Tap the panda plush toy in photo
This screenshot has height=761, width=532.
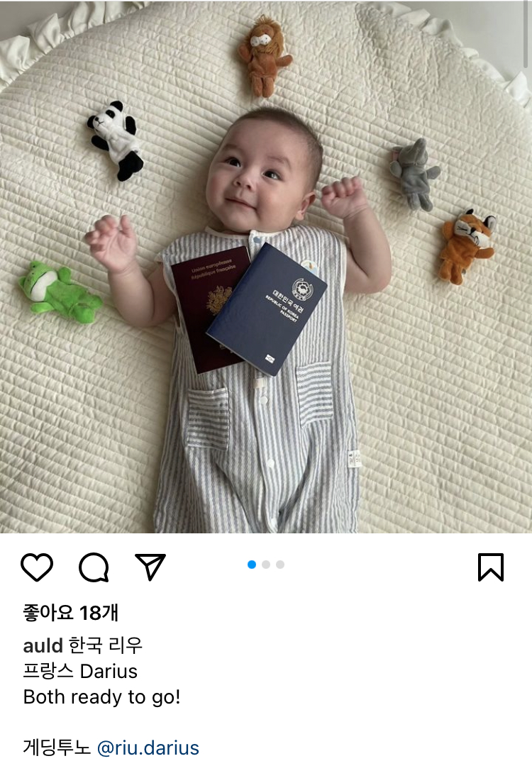(x=116, y=140)
